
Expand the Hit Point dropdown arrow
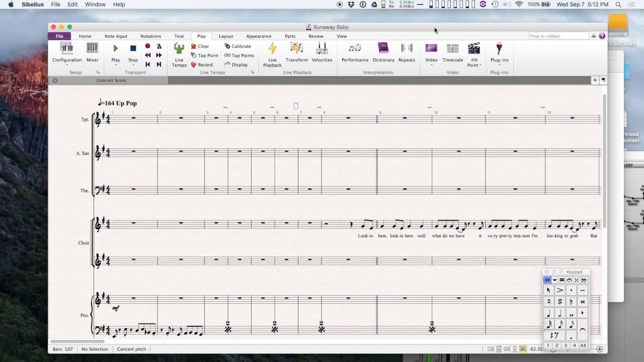(x=480, y=65)
